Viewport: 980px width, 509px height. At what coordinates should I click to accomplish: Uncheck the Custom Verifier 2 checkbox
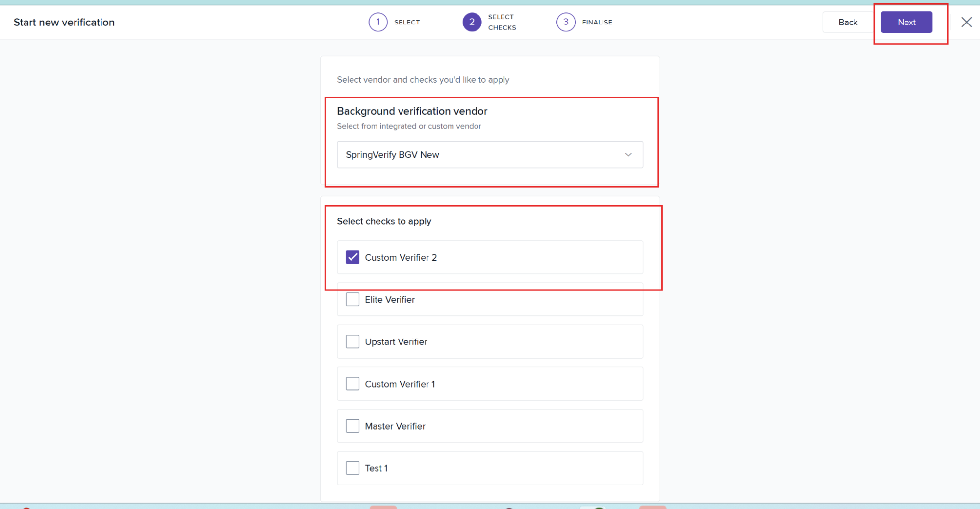point(352,257)
